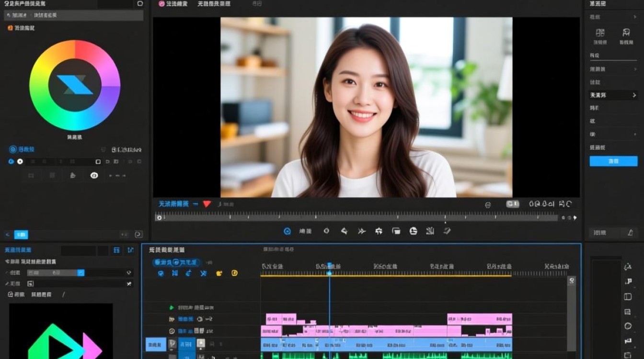Click the light blue track label button

[x=156, y=344]
